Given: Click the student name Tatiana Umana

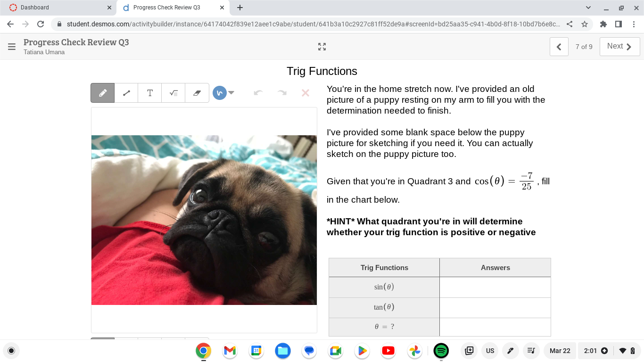Looking at the screenshot, I should tap(44, 52).
